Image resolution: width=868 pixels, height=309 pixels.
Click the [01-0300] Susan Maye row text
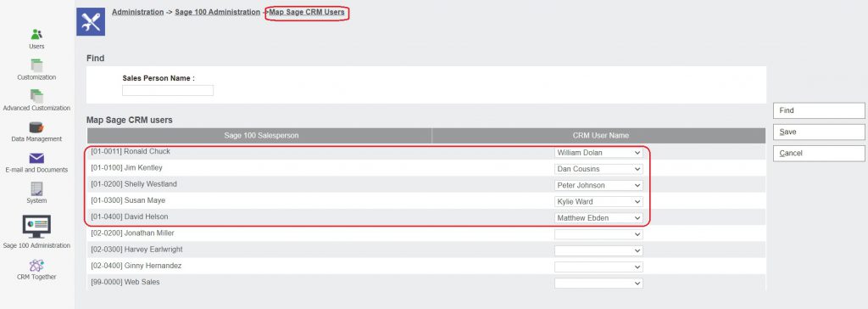[128, 200]
